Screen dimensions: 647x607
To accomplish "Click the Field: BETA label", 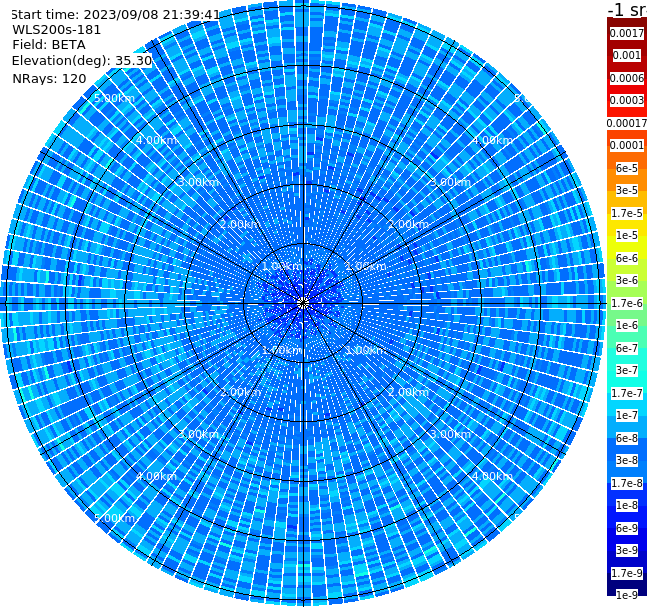I will pyautogui.click(x=49, y=45).
